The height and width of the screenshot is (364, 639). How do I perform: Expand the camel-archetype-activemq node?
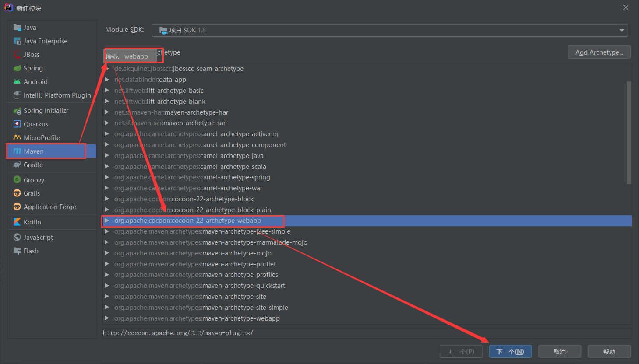(107, 134)
